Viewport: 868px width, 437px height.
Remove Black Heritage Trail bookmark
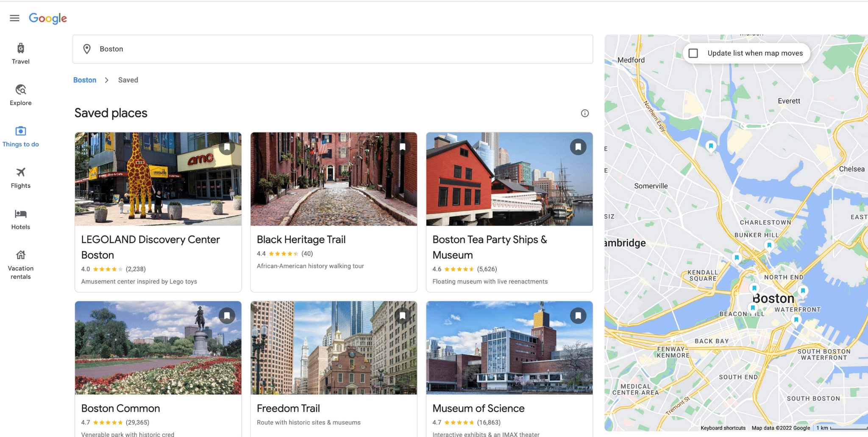click(403, 147)
